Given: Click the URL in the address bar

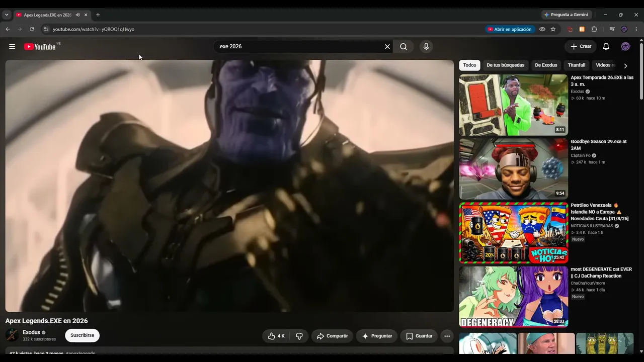Looking at the screenshot, I should (94, 29).
